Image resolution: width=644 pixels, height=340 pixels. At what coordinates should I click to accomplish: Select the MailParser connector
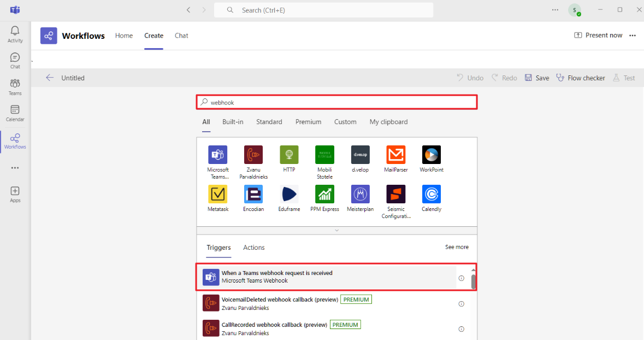[395, 155]
